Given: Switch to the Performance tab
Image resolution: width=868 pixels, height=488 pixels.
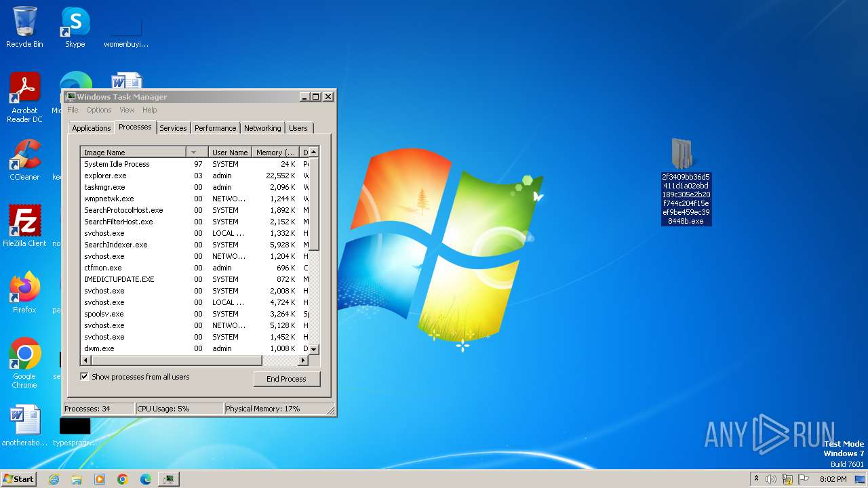Looking at the screenshot, I should 215,128.
